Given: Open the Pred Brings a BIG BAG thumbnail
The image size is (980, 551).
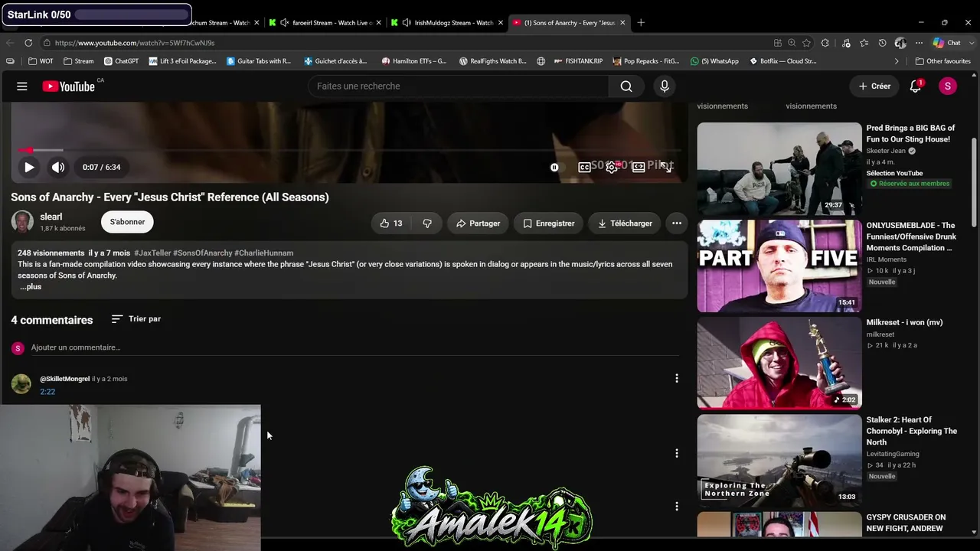Looking at the screenshot, I should pos(779,168).
